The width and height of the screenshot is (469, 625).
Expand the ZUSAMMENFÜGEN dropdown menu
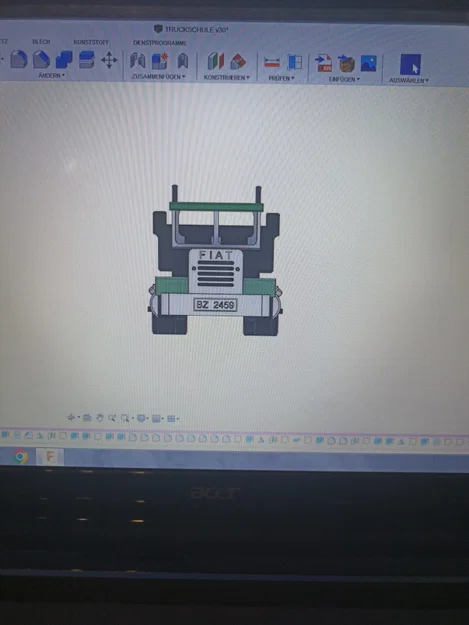tap(159, 77)
